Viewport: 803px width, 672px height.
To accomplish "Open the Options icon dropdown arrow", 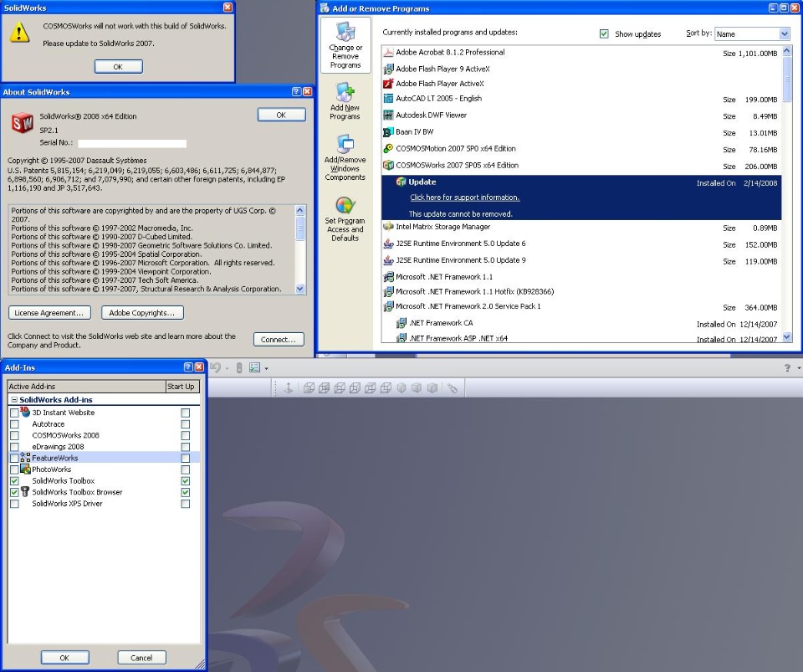I will coord(266,368).
